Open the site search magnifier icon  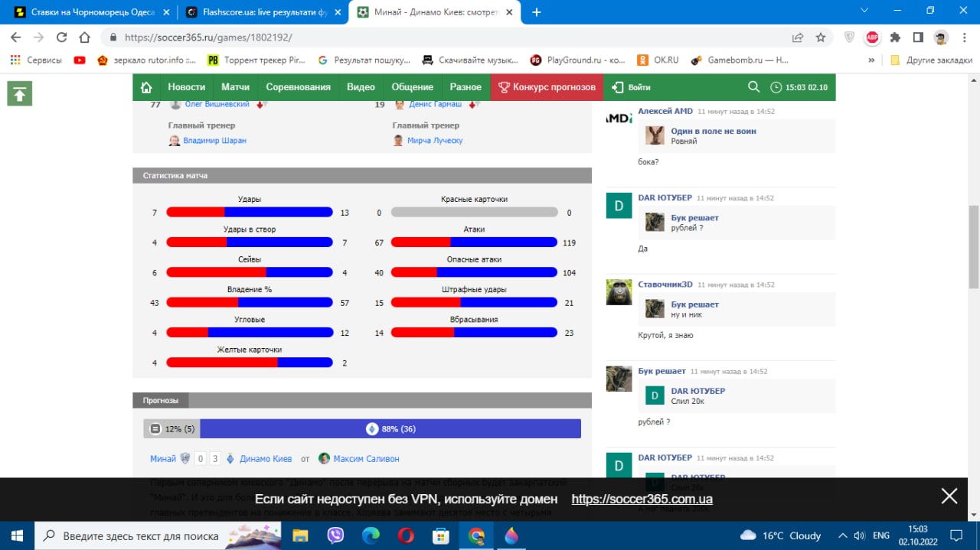(753, 87)
